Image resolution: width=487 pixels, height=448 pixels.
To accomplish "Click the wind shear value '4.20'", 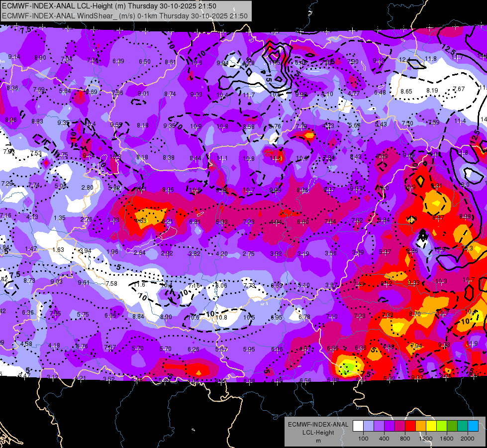I will 221,254.
